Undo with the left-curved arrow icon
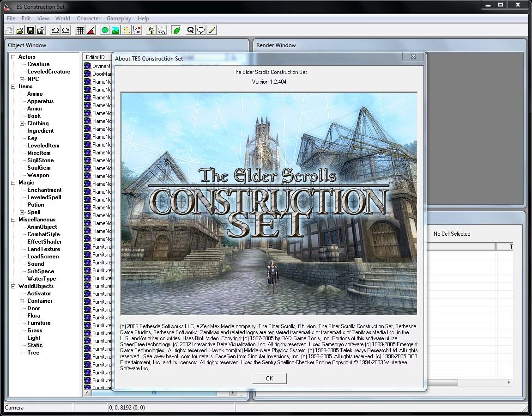 coord(55,31)
